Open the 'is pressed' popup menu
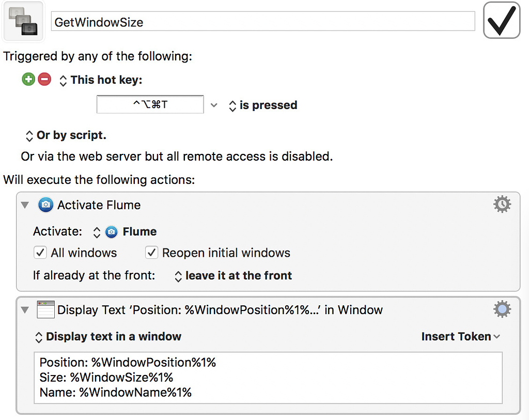 (262, 105)
